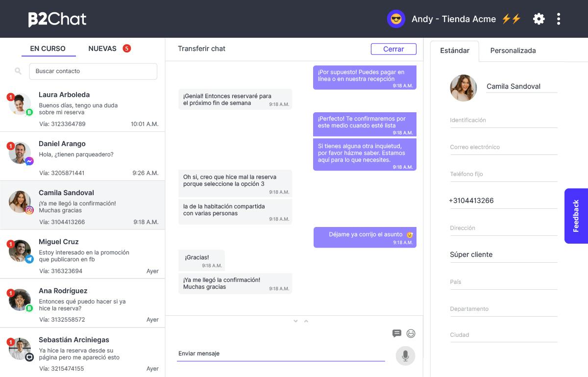Open the quick replies message icon

coord(397,333)
